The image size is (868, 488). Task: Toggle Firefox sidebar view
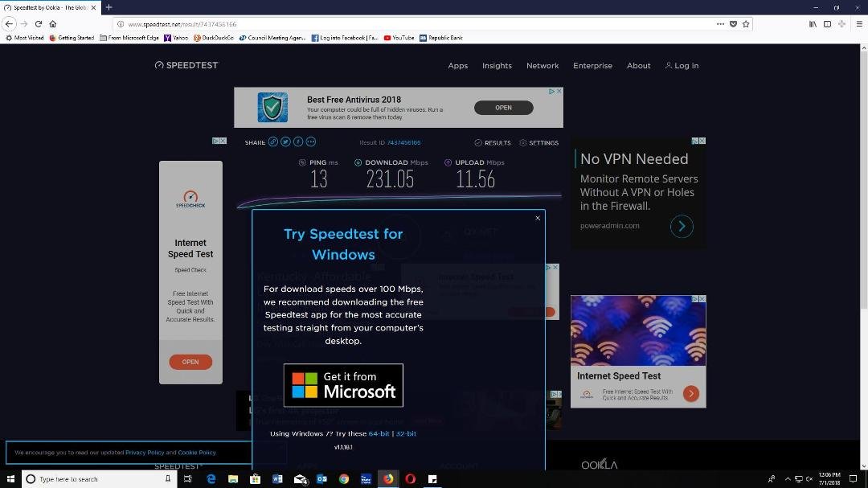click(827, 24)
